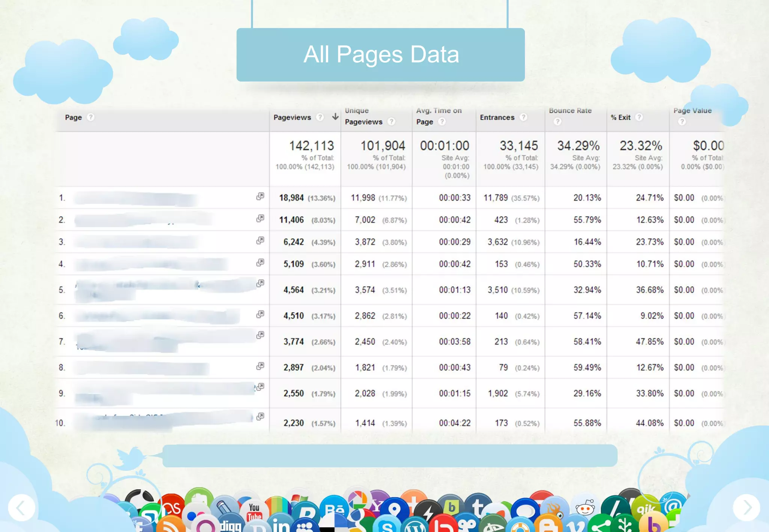
Task: Click the Page column help icon
Action: (x=90, y=117)
